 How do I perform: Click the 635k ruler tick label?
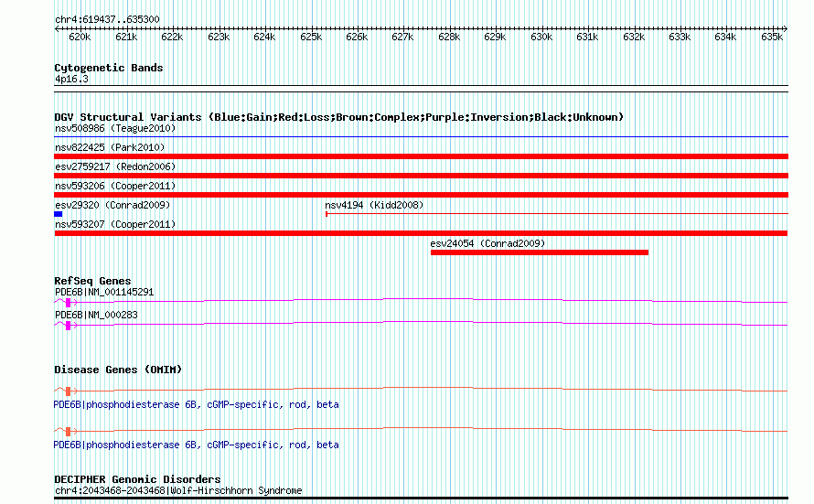point(772,37)
